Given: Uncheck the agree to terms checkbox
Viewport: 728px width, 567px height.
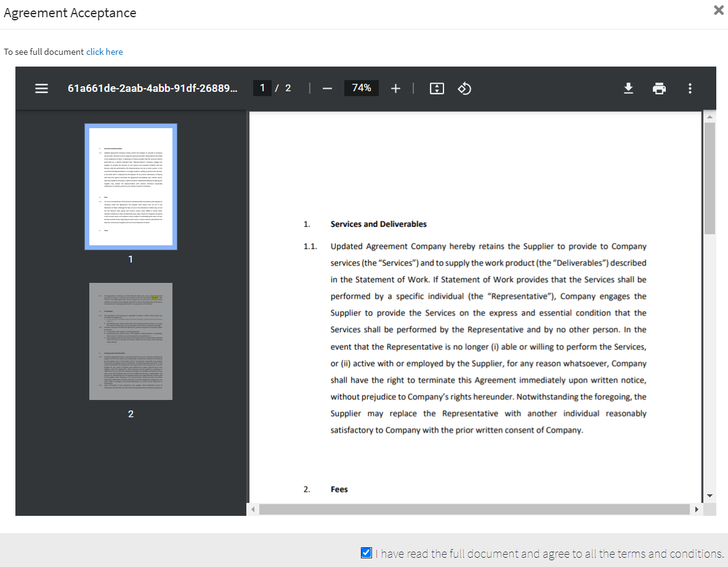Looking at the screenshot, I should [366, 553].
